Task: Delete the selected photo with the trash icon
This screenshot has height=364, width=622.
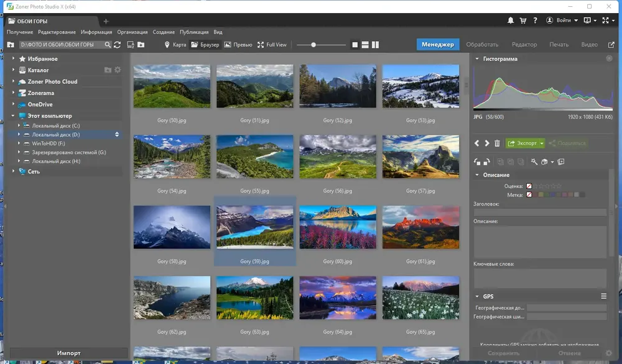Action: click(497, 143)
